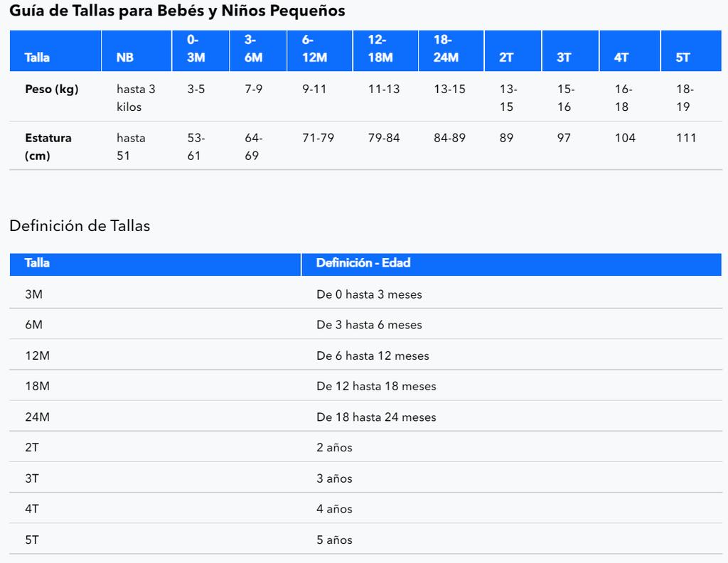Click the 5T column header
This screenshot has height=563, width=728.
pyautogui.click(x=682, y=58)
